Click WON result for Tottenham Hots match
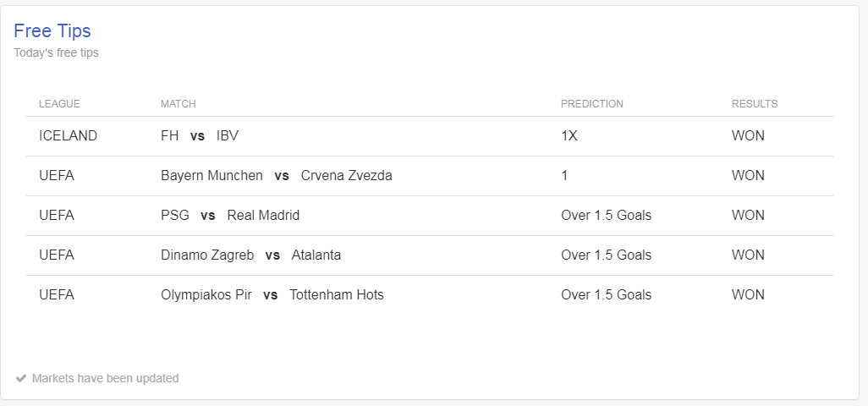Screen dimensions: 868x406 coord(748,295)
